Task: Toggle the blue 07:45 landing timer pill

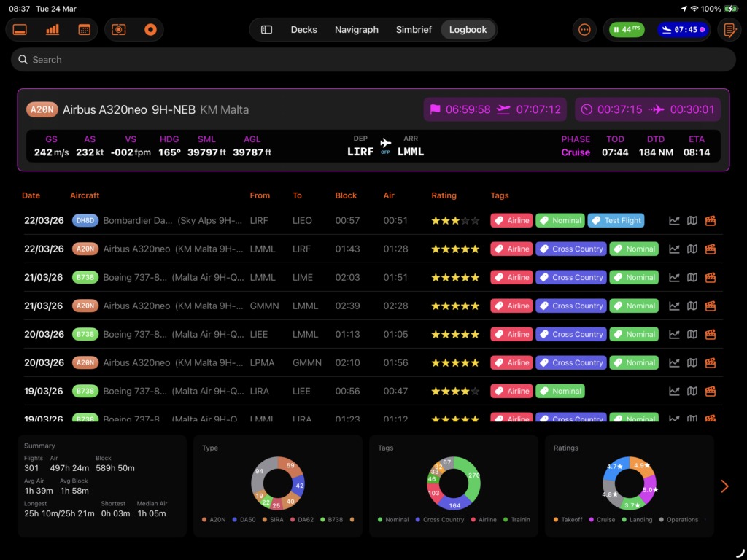Action: tap(682, 30)
